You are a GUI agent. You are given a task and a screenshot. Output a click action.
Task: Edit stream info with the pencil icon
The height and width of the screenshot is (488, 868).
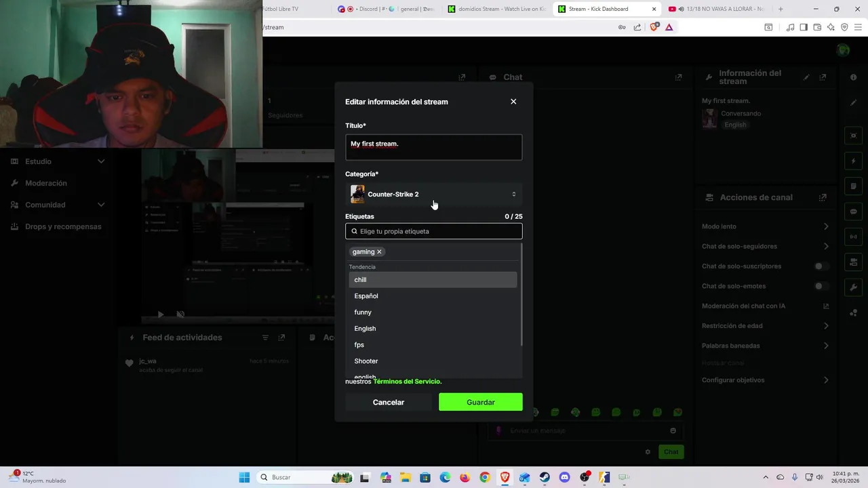pyautogui.click(x=806, y=77)
